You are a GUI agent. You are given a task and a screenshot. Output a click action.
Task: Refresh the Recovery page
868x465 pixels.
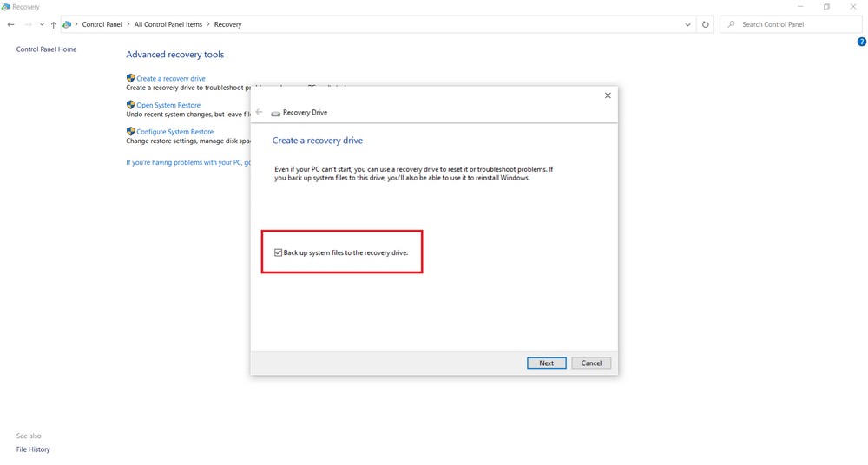click(705, 24)
